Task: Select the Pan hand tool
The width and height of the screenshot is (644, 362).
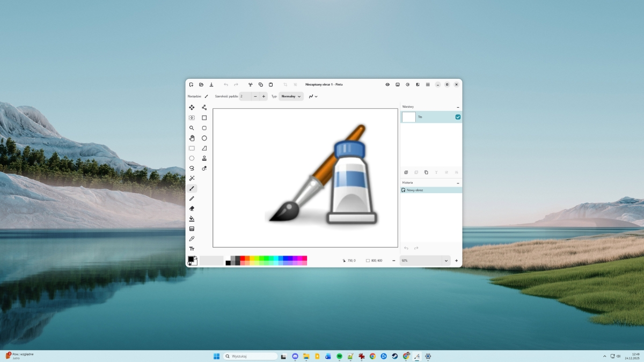Action: tap(192, 138)
